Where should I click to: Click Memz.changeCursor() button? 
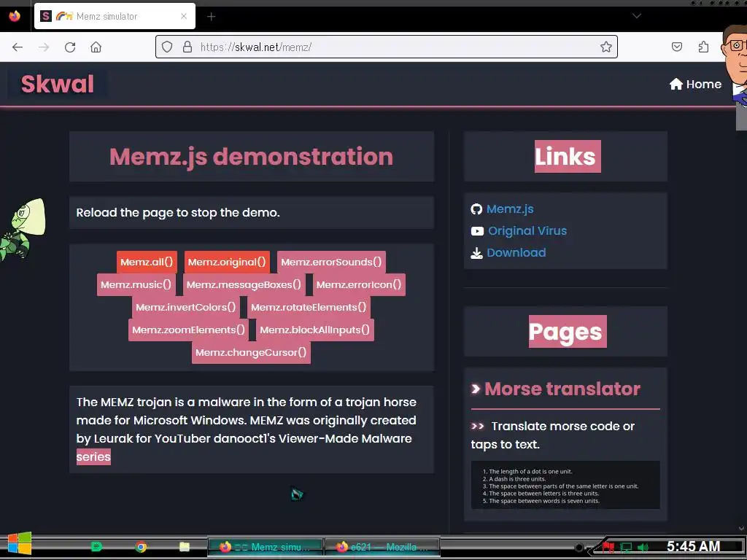click(x=251, y=352)
